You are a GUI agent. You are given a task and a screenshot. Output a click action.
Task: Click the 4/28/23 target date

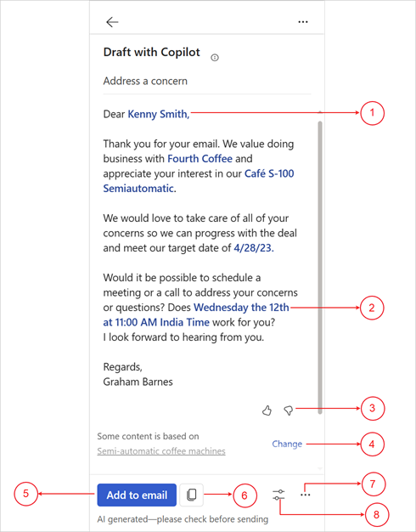tap(254, 248)
